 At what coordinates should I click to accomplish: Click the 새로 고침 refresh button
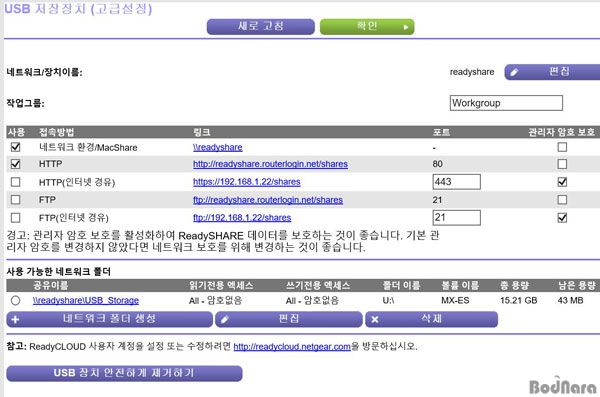click(261, 26)
